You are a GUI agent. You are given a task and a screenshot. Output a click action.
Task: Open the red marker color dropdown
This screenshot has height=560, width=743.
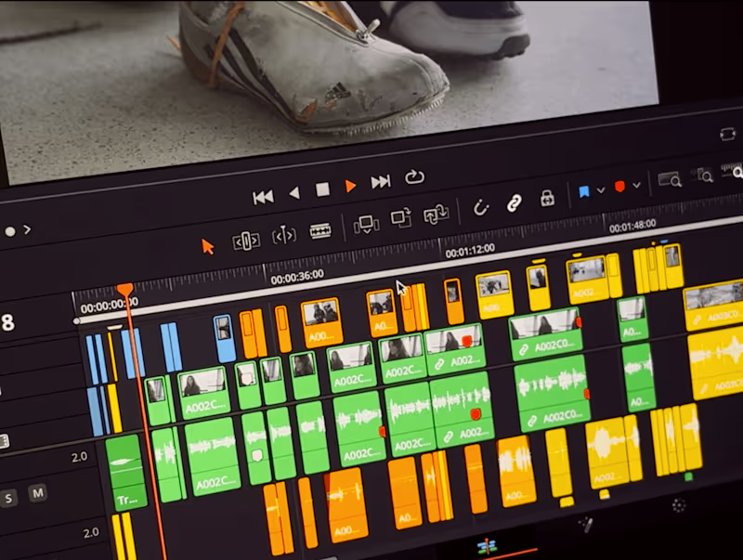coord(636,185)
